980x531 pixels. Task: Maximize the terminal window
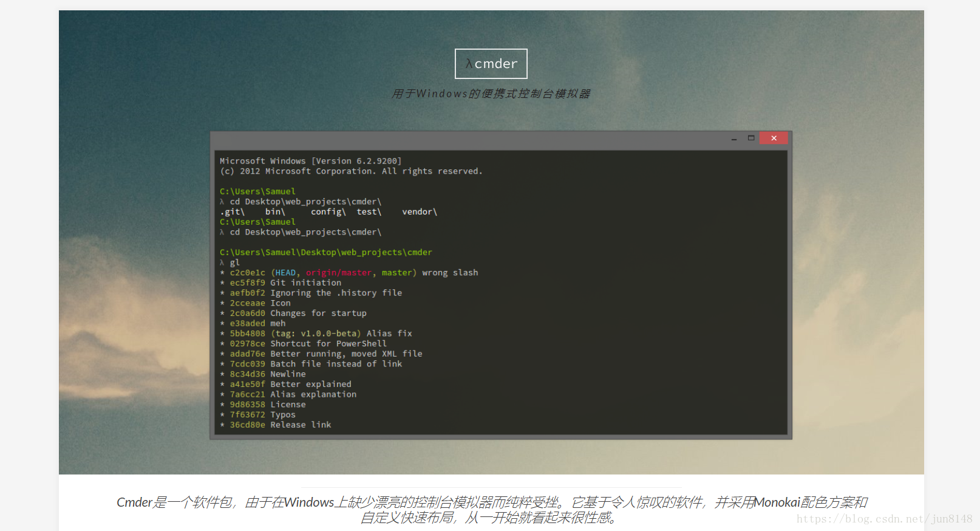tap(751, 138)
